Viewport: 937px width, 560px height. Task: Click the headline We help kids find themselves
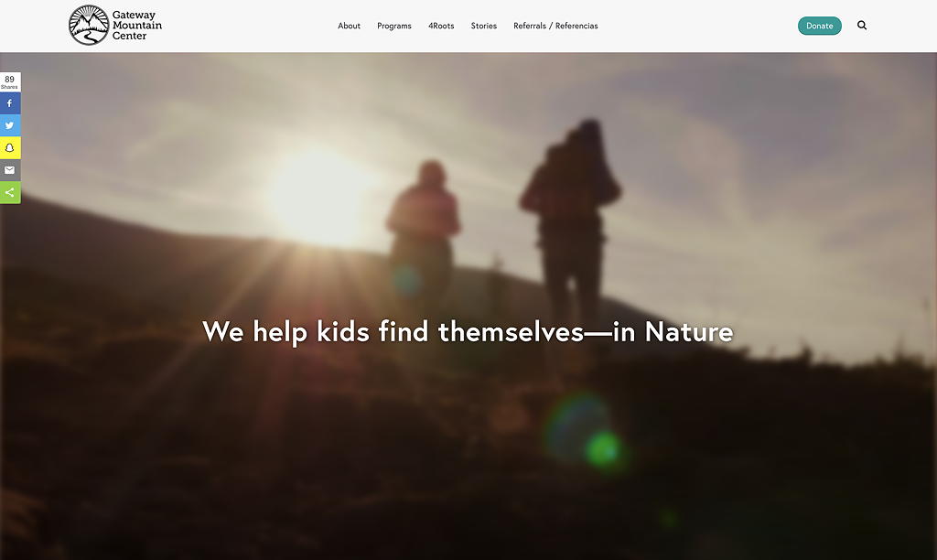[468, 331]
